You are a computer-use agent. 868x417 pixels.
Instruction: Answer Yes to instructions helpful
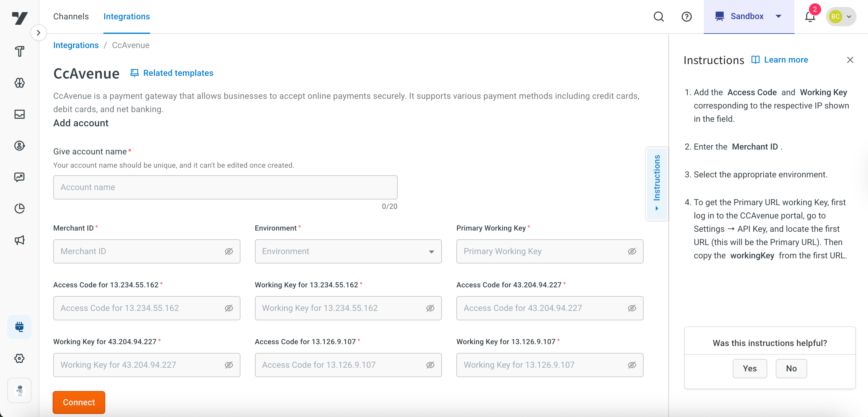click(x=749, y=369)
